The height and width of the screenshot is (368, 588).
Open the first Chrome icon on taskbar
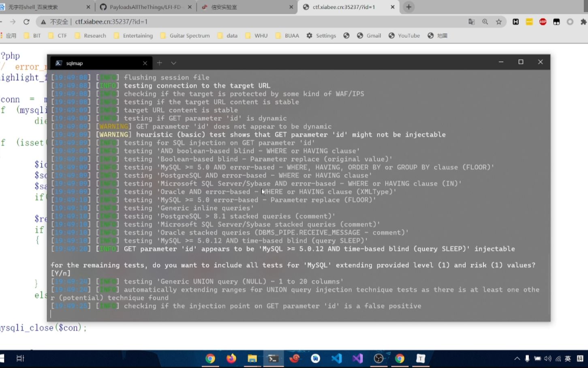(x=210, y=358)
